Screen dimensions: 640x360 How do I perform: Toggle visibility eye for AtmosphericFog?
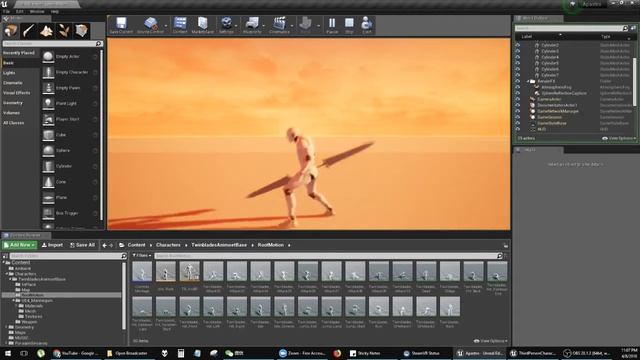coord(518,87)
